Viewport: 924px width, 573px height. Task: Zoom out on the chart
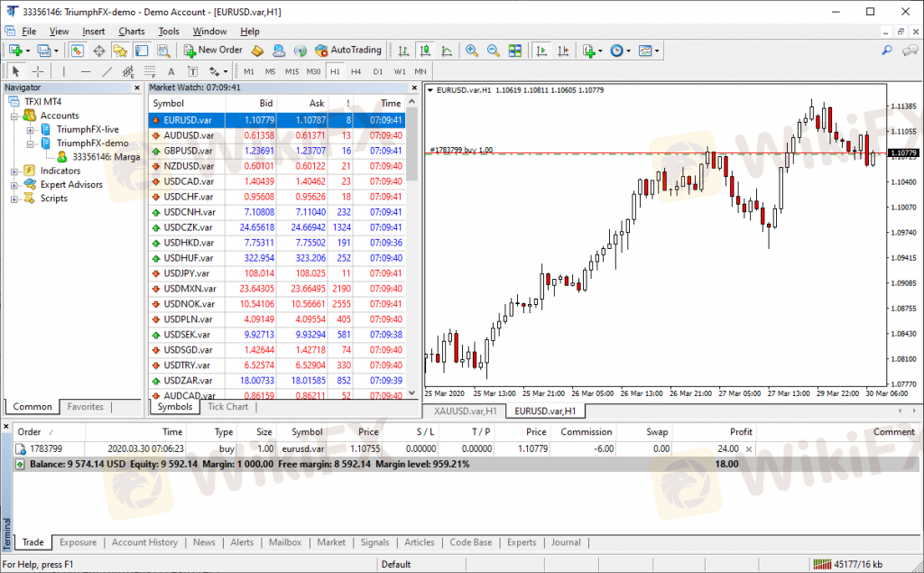point(494,51)
